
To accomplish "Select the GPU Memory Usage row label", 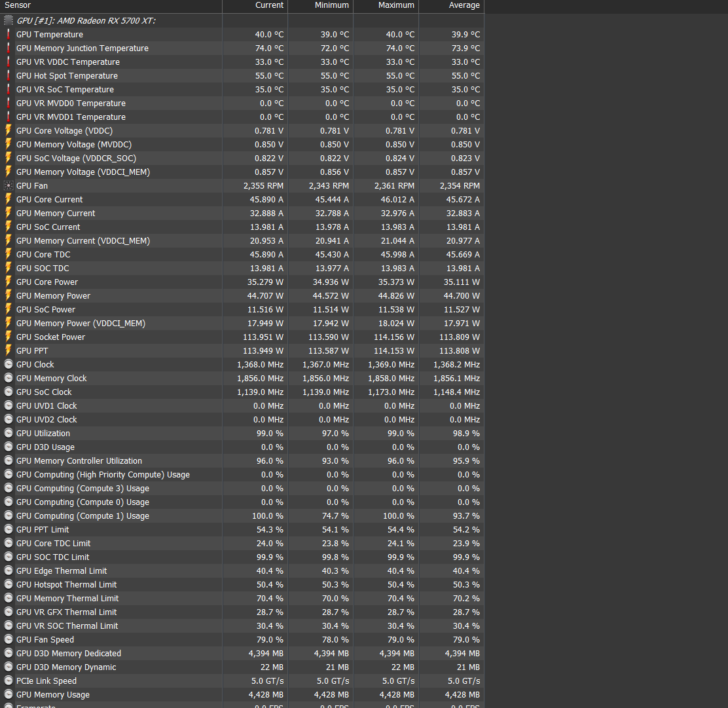I will [53, 694].
